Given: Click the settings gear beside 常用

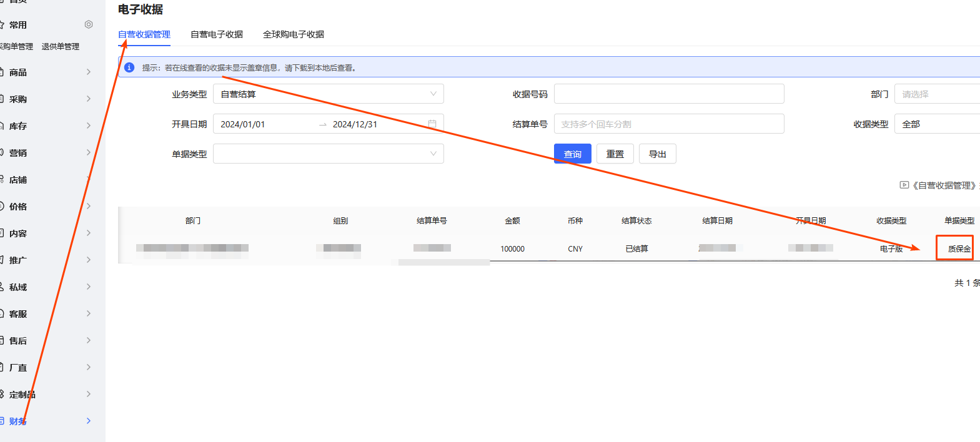Looking at the screenshot, I should (89, 24).
